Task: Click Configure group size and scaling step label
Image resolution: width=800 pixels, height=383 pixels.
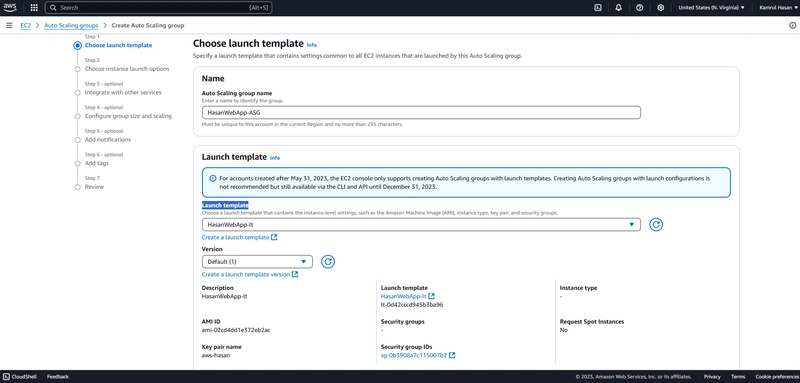Action: coord(128,116)
